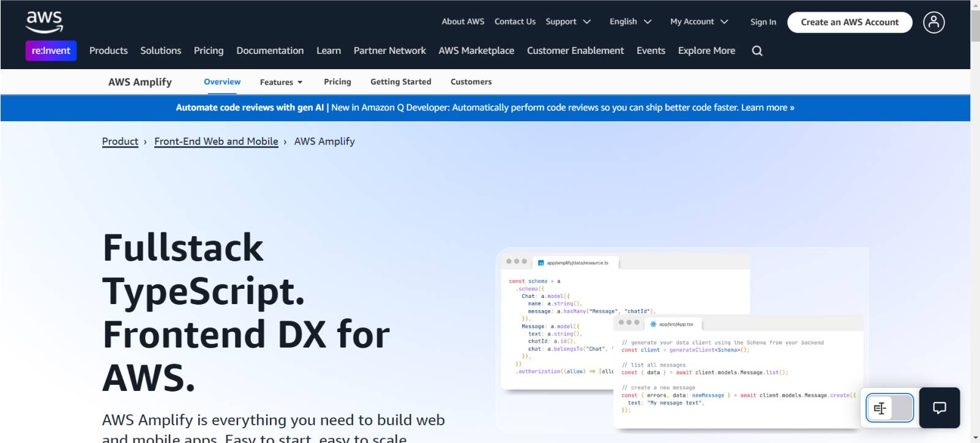980x443 pixels.
Task: Open the search magnifier icon
Action: coord(757,51)
